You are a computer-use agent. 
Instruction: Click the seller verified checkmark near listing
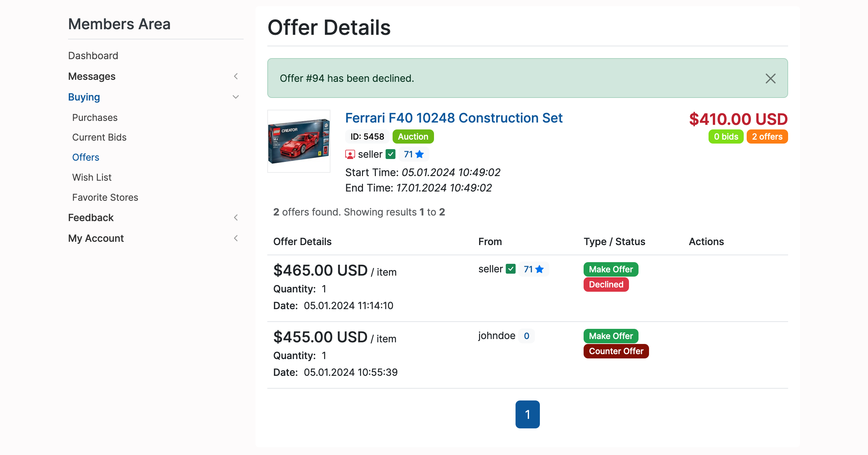(x=391, y=154)
